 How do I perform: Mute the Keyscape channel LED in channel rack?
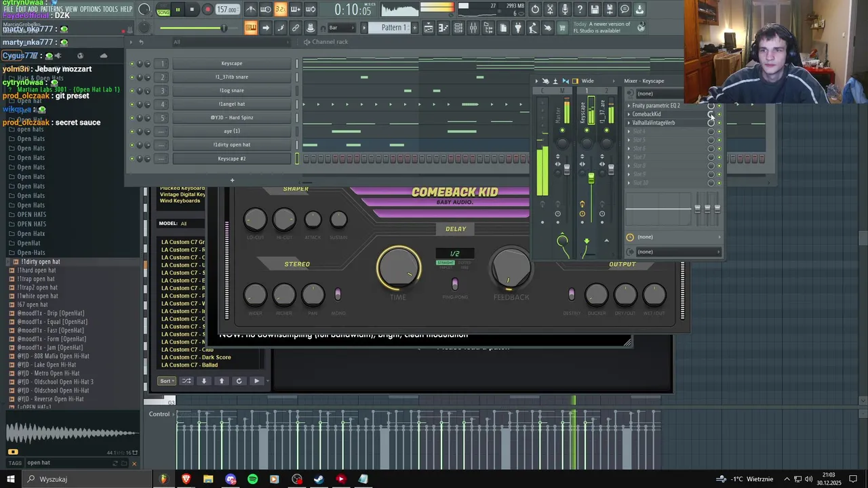click(132, 64)
